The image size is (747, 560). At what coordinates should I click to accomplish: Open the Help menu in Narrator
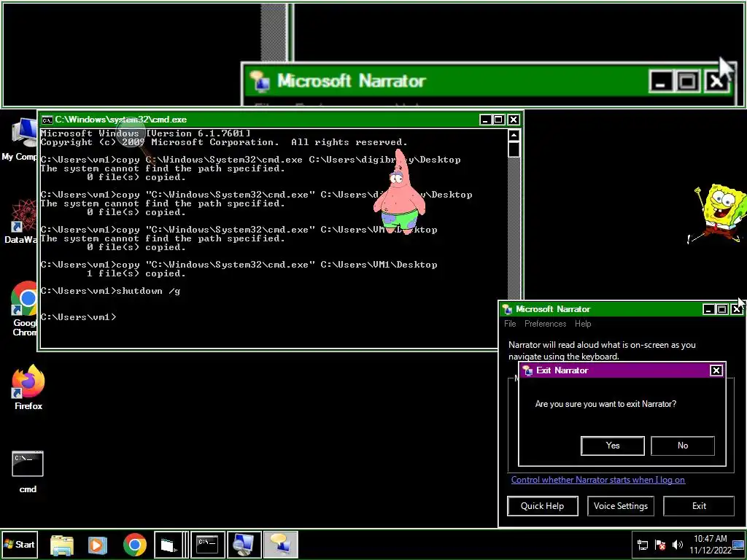click(x=583, y=324)
